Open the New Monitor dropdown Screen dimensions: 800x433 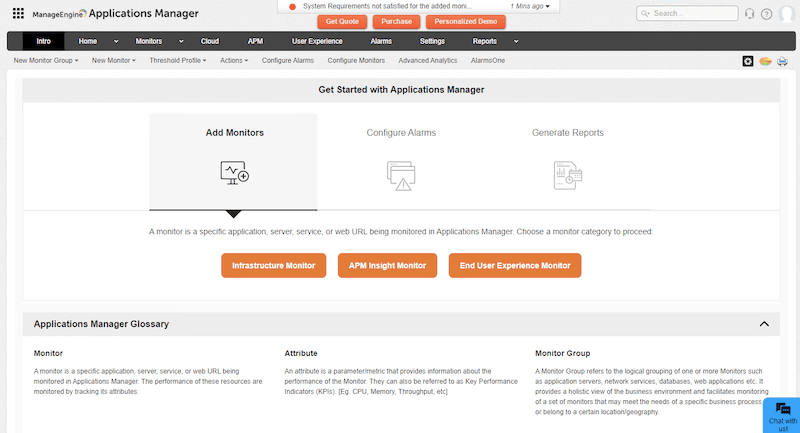point(114,60)
